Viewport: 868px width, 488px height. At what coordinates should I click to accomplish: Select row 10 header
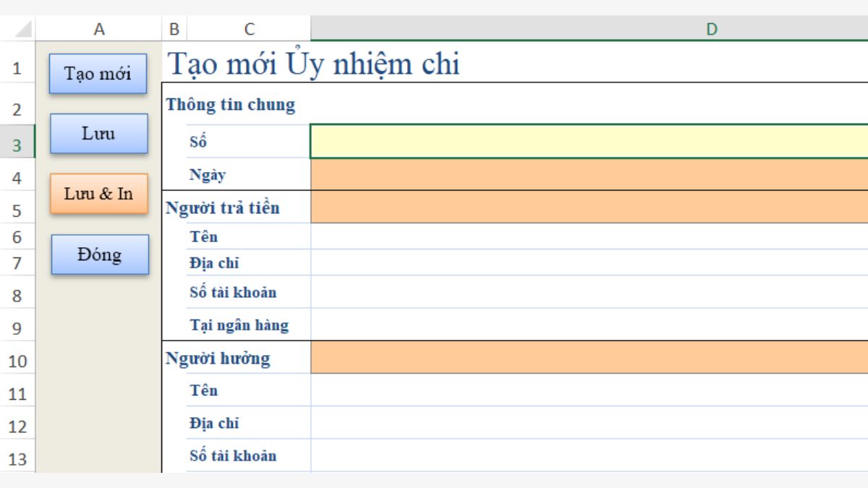click(17, 360)
